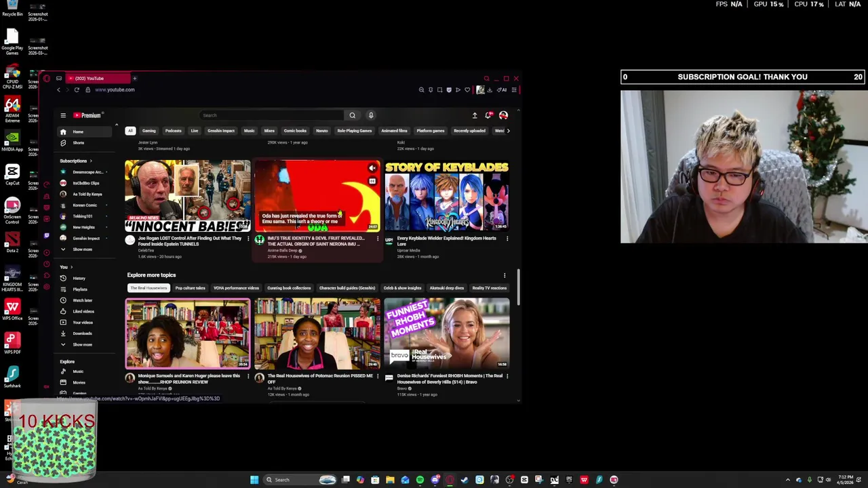Open Story of Keyblades thumbnail
The image size is (868, 488).
[447, 196]
